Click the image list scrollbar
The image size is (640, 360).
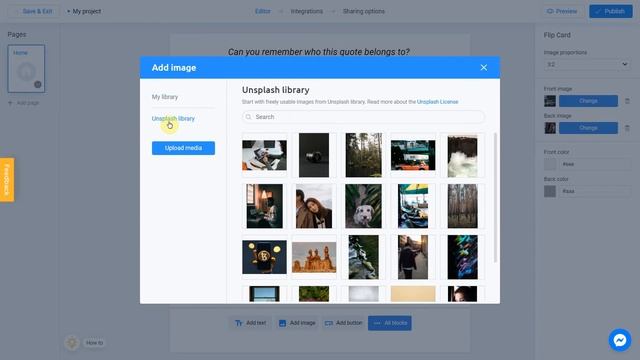pos(496,197)
